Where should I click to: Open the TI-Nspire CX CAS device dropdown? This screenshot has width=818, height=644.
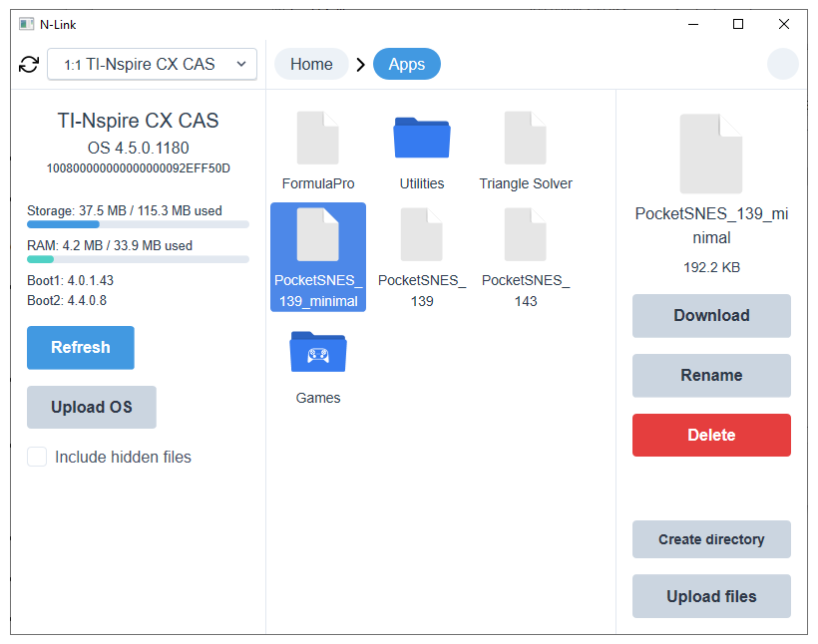click(x=152, y=65)
